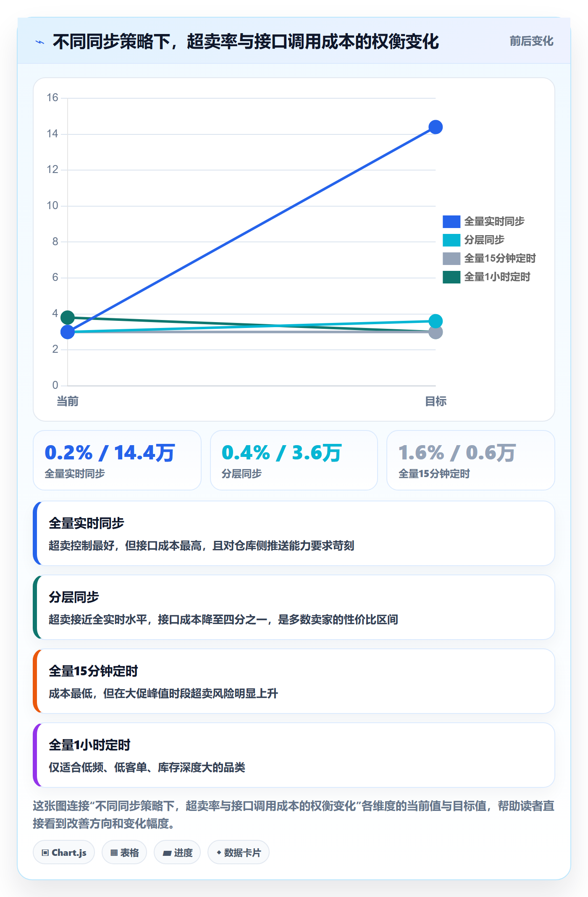Click text 仅适合低频、低客单、库存深度大的品类

tap(147, 767)
